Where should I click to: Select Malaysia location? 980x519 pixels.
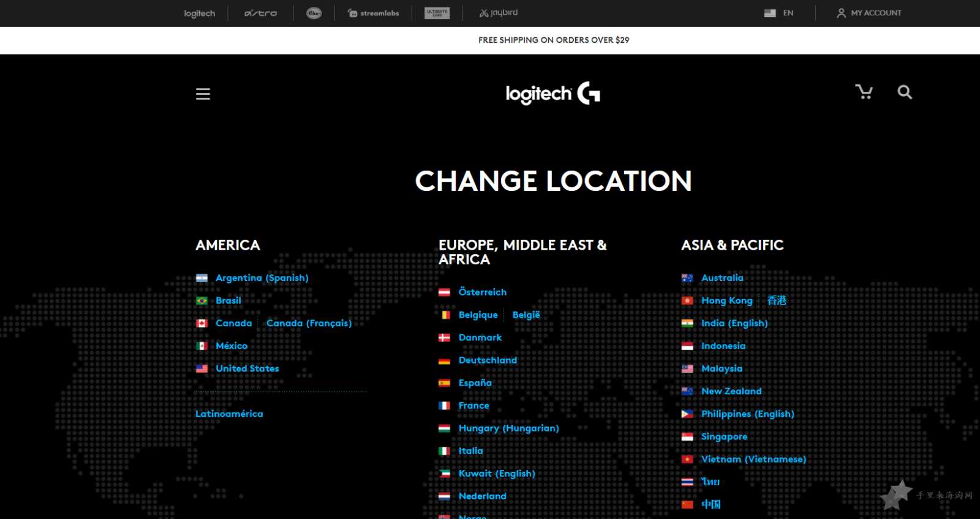722,368
